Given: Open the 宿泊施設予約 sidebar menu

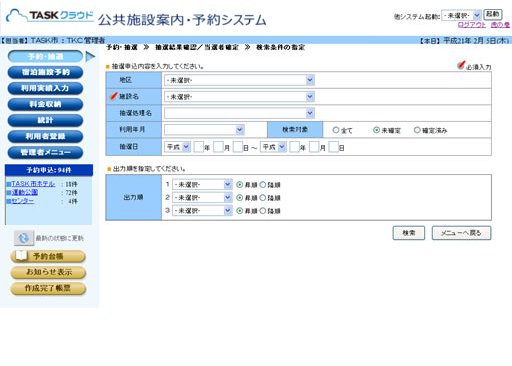Looking at the screenshot, I should click(45, 72).
